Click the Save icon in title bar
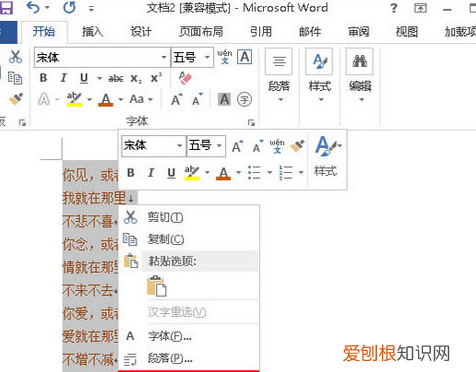The height and width of the screenshot is (372, 476). point(6,7)
